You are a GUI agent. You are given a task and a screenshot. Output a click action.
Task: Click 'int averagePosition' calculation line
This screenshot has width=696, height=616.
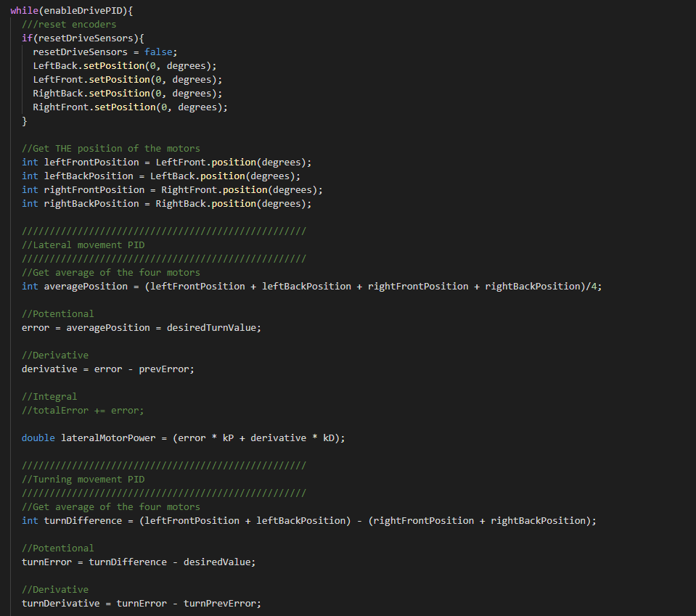311,287
